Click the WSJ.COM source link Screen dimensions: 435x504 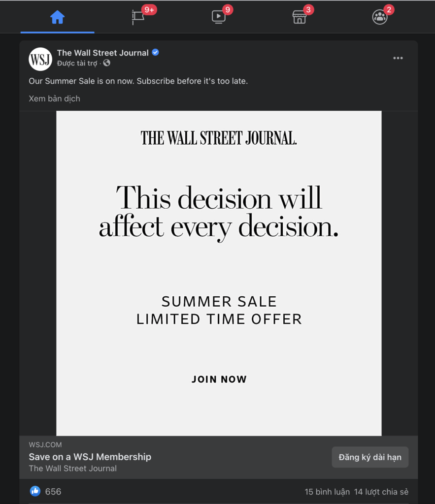(x=45, y=445)
